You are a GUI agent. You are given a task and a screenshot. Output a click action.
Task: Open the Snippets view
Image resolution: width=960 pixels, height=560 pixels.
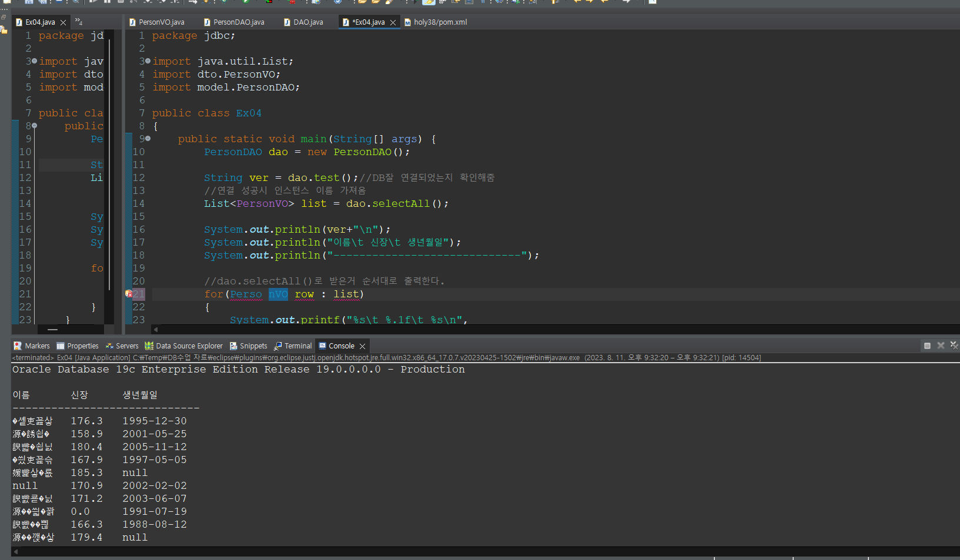coord(248,346)
